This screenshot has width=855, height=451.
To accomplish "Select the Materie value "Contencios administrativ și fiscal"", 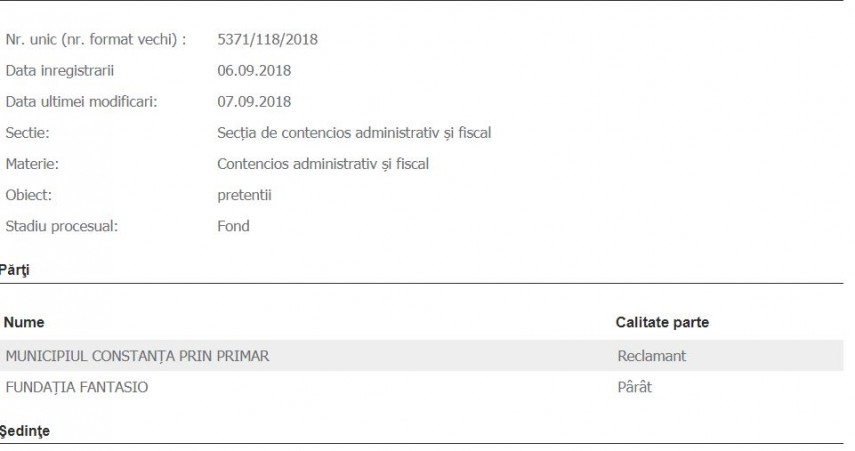I will tap(322, 164).
